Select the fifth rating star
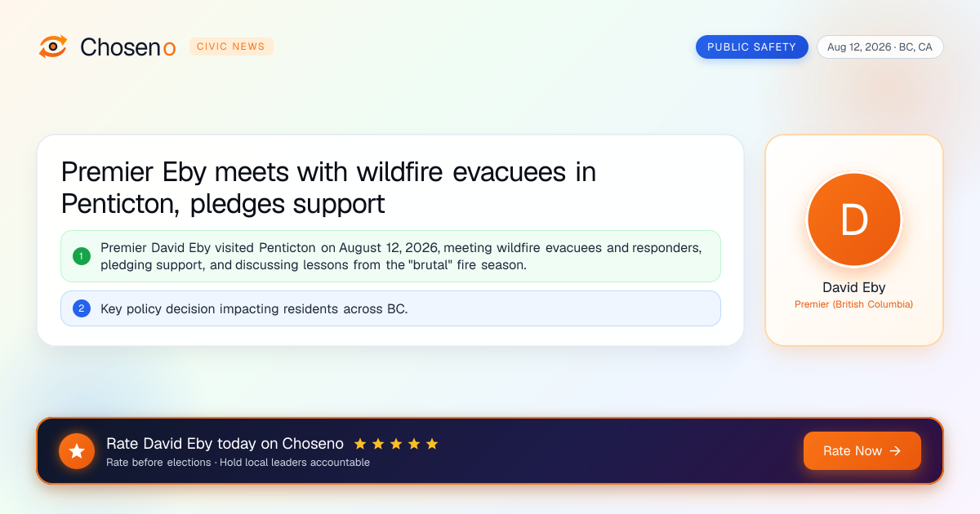 coord(432,444)
